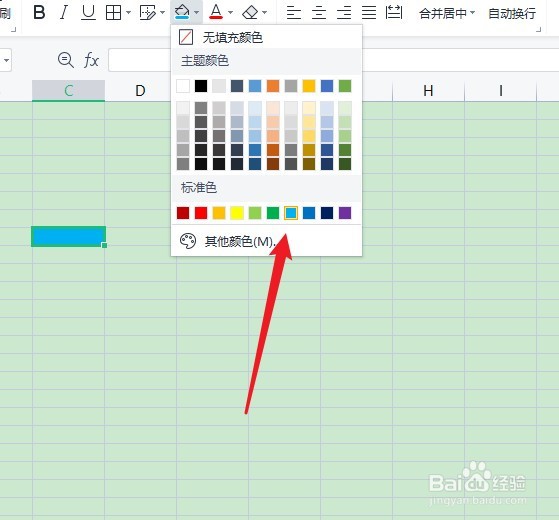Image resolution: width=559 pixels, height=520 pixels.
Task: Expand draw border dropdown arrow
Action: coord(162,13)
